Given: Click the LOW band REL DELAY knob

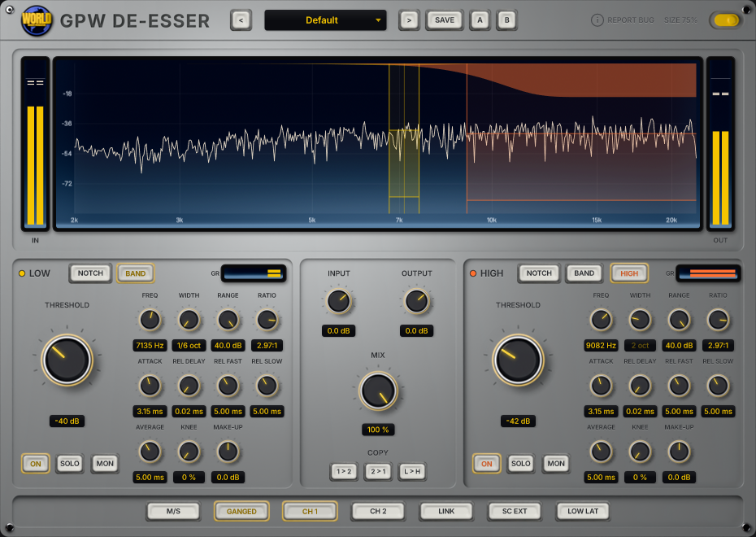Looking at the screenshot, I should click(x=189, y=386).
